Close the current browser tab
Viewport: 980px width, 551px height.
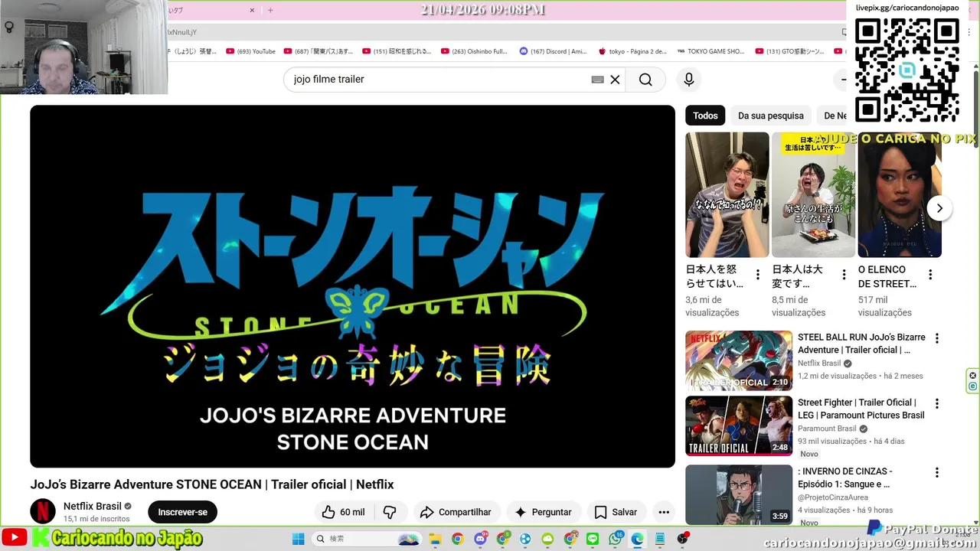[252, 11]
